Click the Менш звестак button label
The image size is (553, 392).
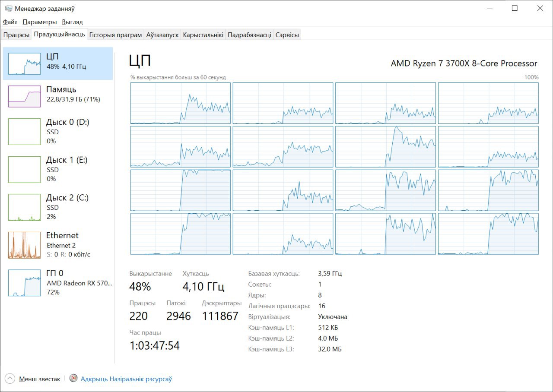coord(40,379)
